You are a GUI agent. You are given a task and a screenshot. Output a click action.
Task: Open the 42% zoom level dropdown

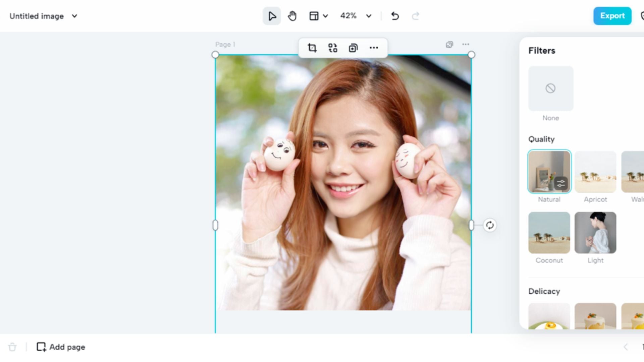(369, 16)
